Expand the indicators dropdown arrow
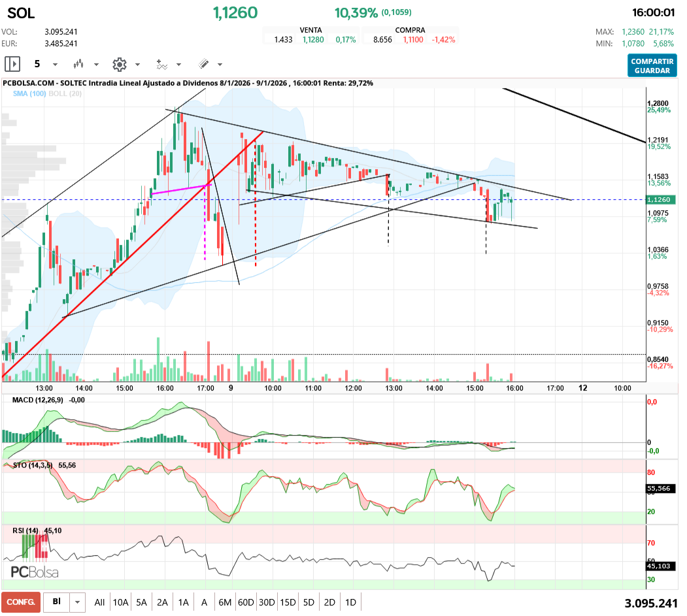The width and height of the screenshot is (687, 616). 178,65
